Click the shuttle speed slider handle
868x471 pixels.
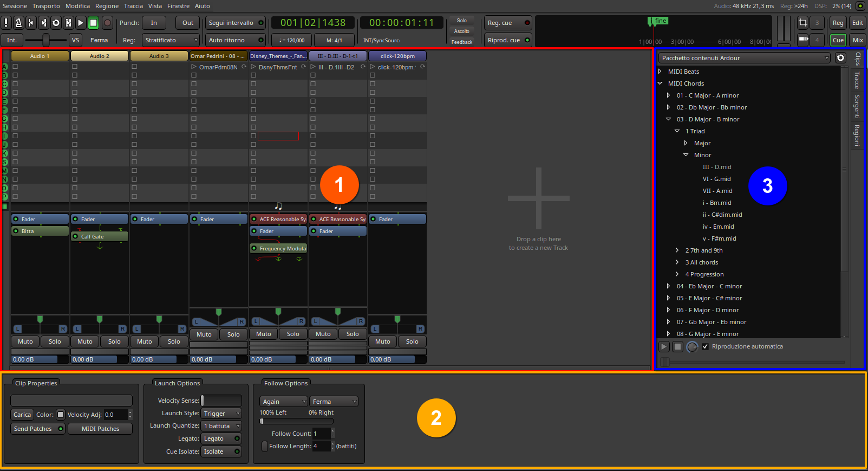tap(46, 40)
